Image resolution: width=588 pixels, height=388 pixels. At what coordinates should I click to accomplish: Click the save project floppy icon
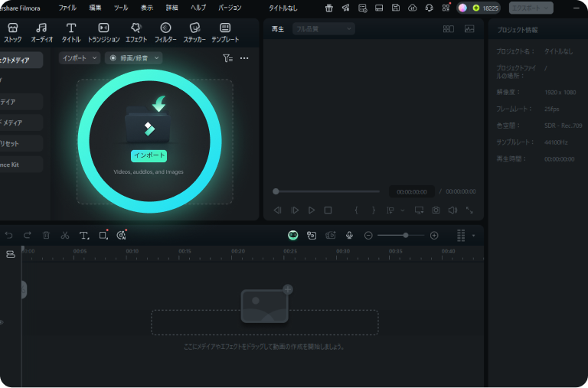(396, 8)
